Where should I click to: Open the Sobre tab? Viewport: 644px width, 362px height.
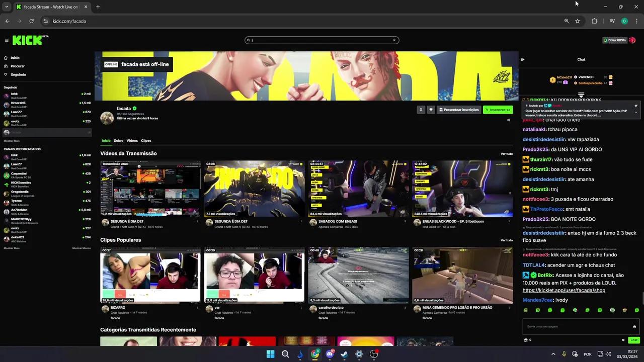(x=118, y=141)
